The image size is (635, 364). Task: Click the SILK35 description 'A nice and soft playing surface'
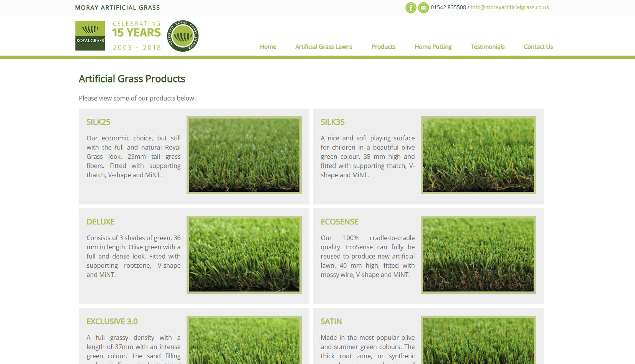pyautogui.click(x=368, y=156)
